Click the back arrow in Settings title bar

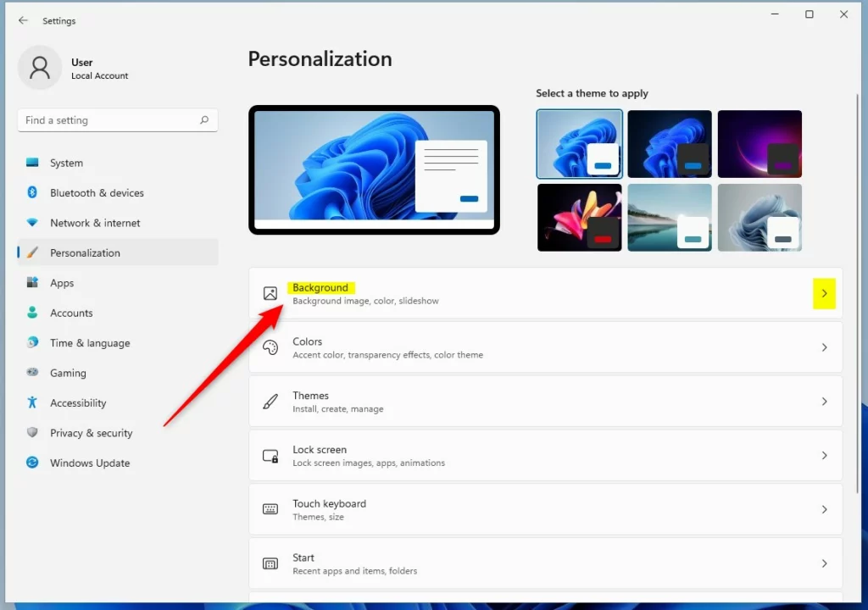click(x=23, y=20)
